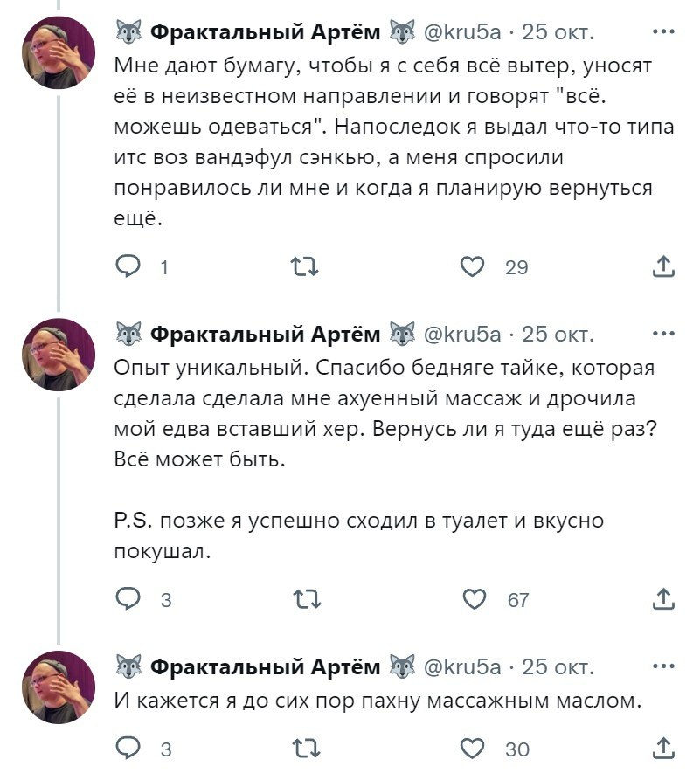Screen dimensions: 700x780
Task: Reply to the last tweet about массажным маслом
Action: tap(129, 749)
